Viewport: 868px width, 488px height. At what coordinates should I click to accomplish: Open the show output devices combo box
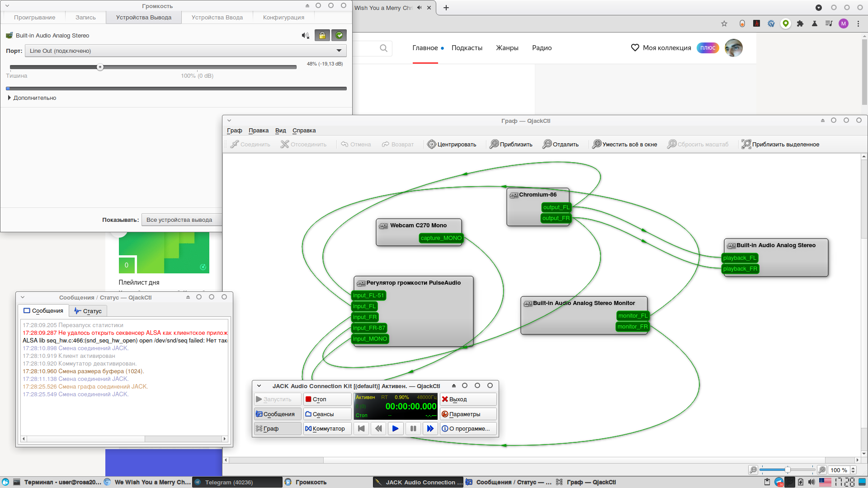[181, 220]
